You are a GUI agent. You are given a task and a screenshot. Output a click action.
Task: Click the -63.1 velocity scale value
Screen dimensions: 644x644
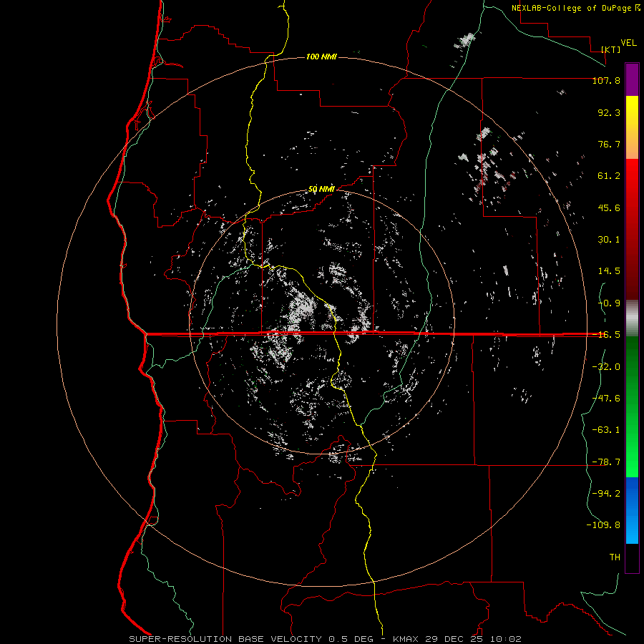pyautogui.click(x=606, y=430)
